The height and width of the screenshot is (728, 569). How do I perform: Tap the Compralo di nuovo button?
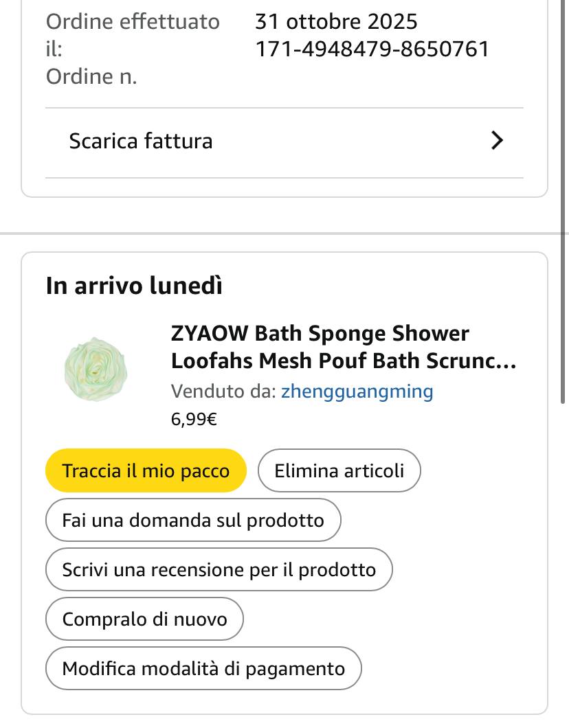pyautogui.click(x=144, y=619)
